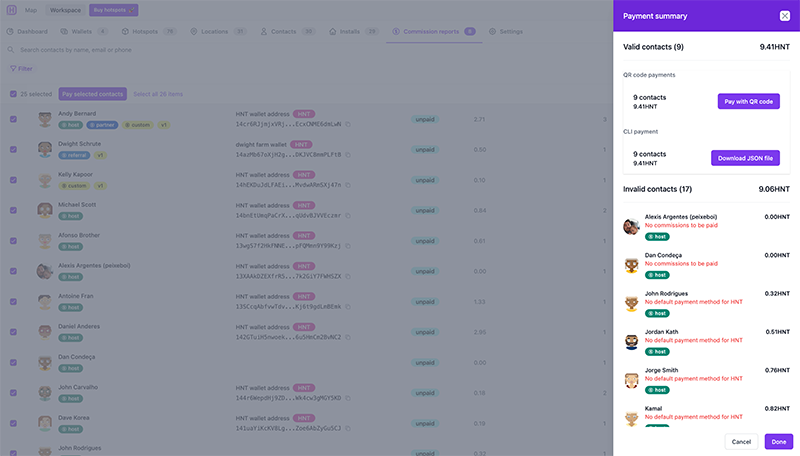Click the search magnifier icon

tap(12, 49)
